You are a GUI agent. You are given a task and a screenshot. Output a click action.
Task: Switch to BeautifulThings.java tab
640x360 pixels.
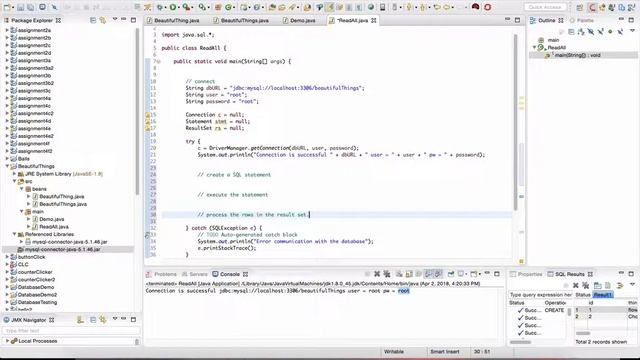[241, 20]
